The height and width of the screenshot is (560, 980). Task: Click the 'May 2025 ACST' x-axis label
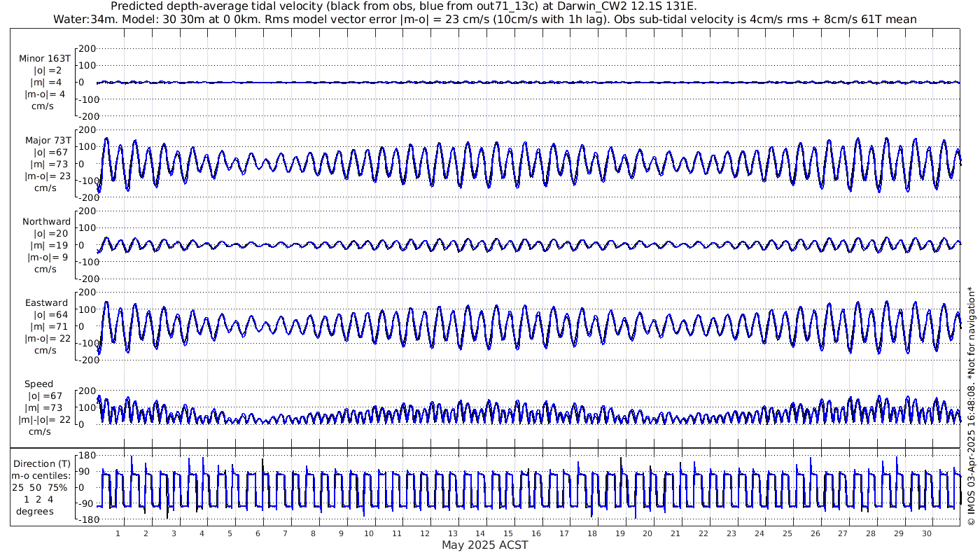(x=484, y=545)
